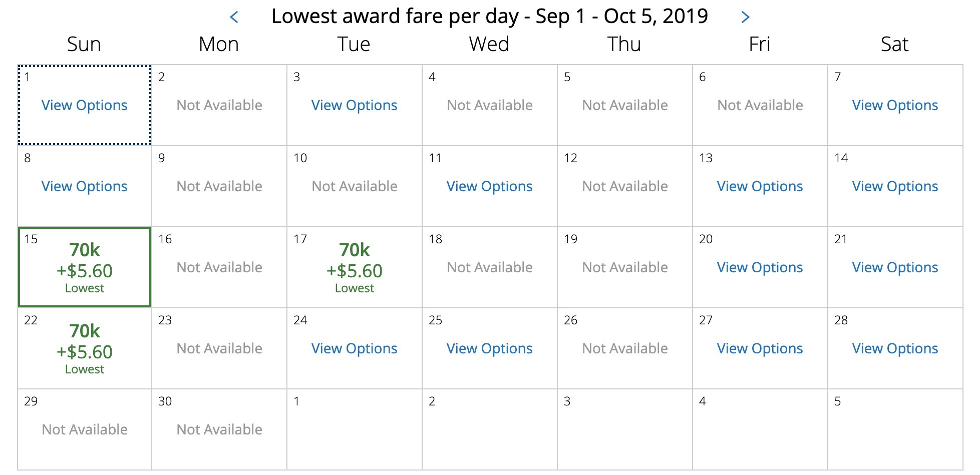Advance to next month with right chevron
980x475 pixels.
[745, 17]
